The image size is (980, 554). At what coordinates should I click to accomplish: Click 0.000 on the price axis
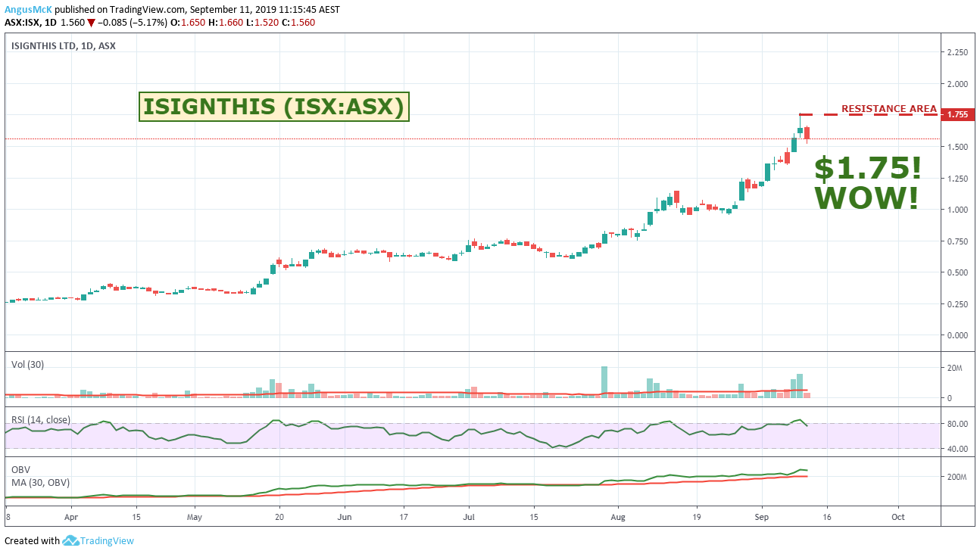pyautogui.click(x=957, y=335)
